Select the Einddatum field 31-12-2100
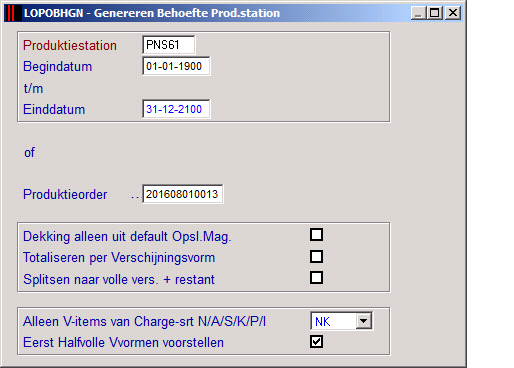 176,109
